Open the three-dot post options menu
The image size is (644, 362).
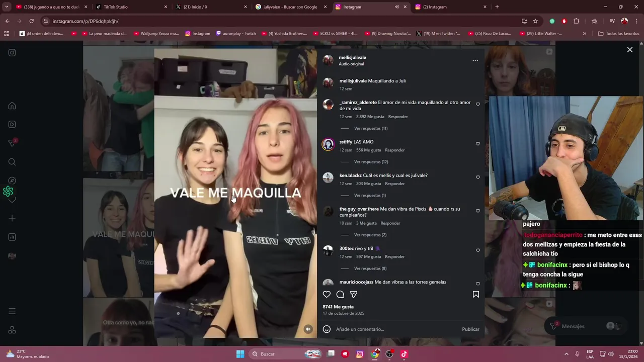pyautogui.click(x=475, y=60)
